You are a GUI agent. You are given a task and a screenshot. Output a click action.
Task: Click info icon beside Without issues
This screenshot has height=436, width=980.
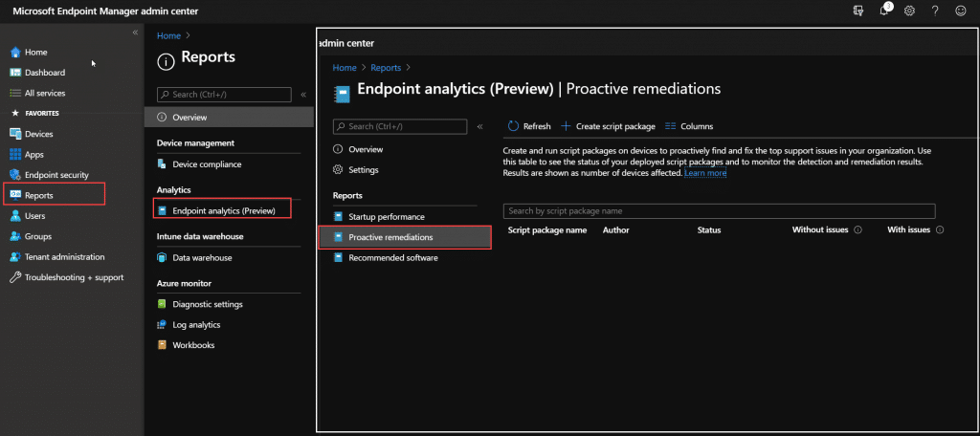coord(858,229)
